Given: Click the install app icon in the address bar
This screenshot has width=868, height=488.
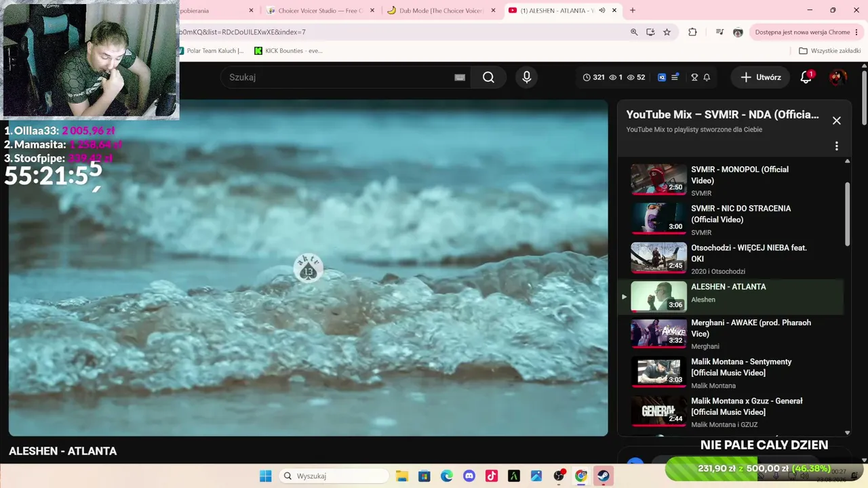Looking at the screenshot, I should point(650,32).
